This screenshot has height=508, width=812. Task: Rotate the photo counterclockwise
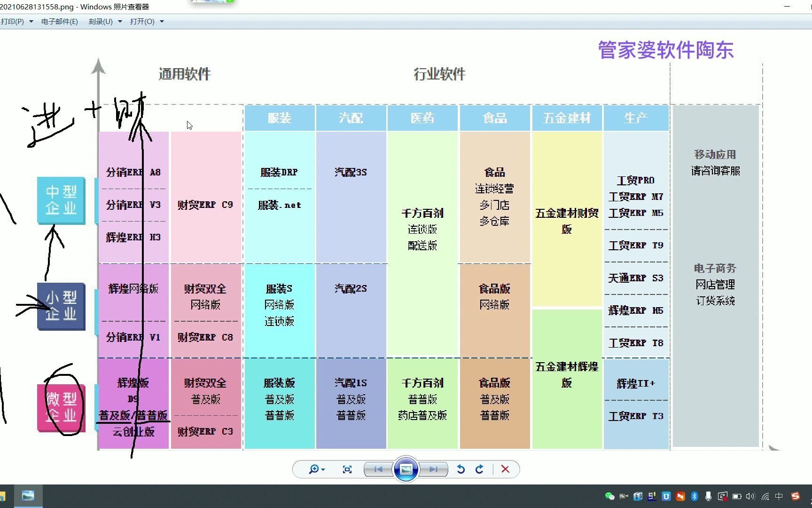coord(461,469)
